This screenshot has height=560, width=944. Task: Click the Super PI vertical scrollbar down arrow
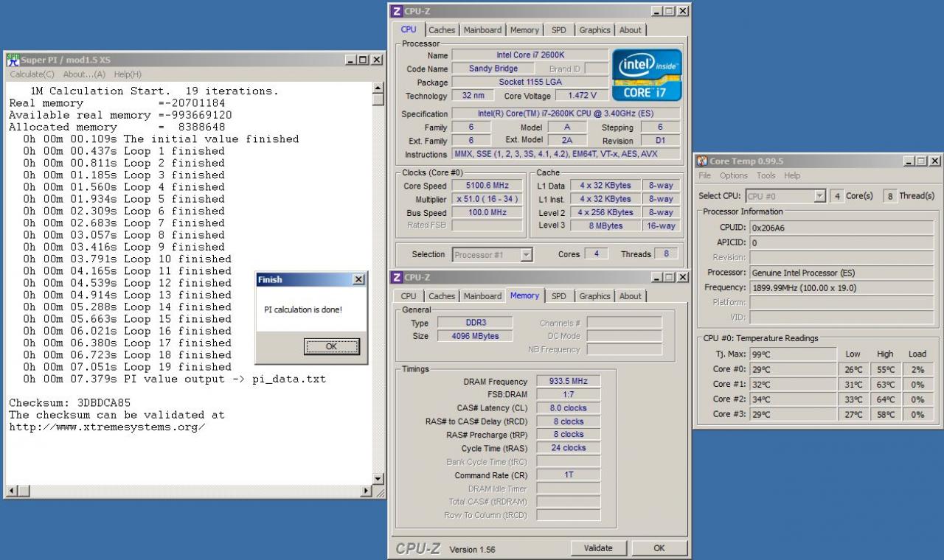click(x=378, y=478)
